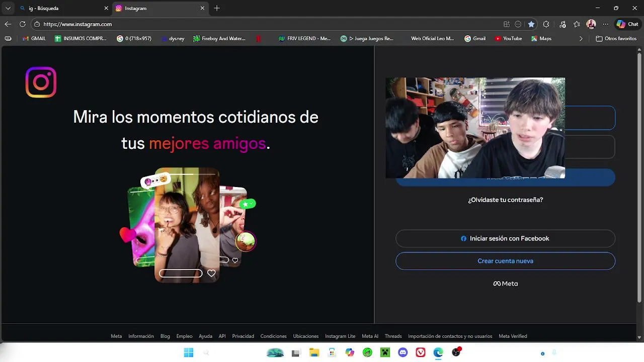Open the Blog footer link

165,336
